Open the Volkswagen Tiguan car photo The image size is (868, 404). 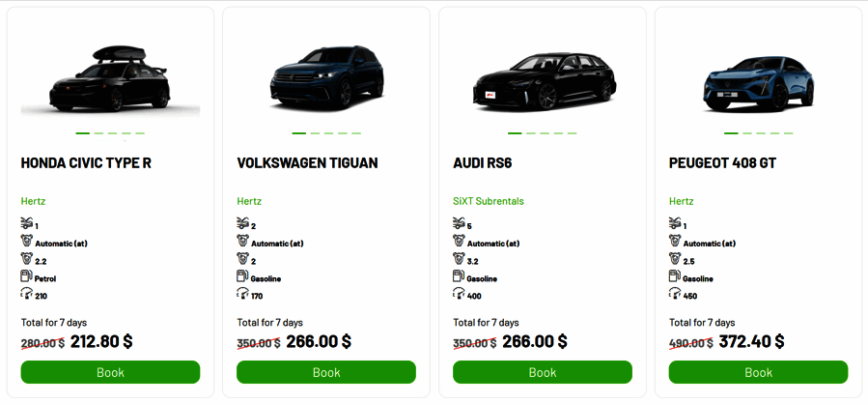[326, 77]
